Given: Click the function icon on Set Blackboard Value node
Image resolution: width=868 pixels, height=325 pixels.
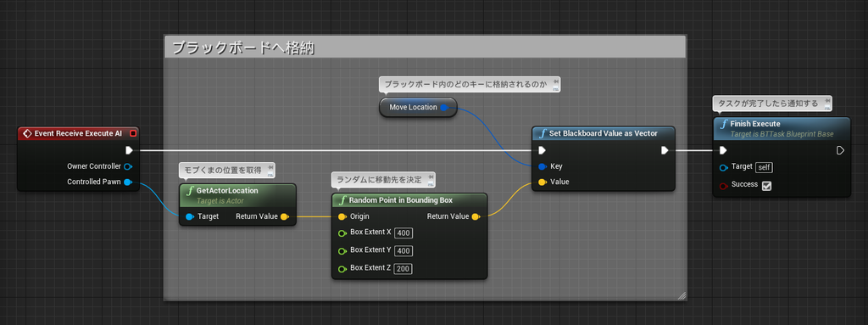Looking at the screenshot, I should tap(543, 134).
